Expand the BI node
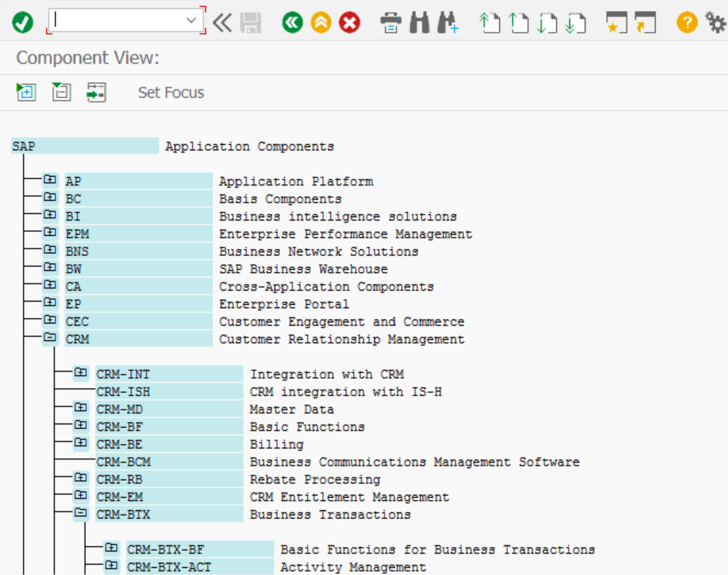The image size is (728, 575). (x=50, y=215)
